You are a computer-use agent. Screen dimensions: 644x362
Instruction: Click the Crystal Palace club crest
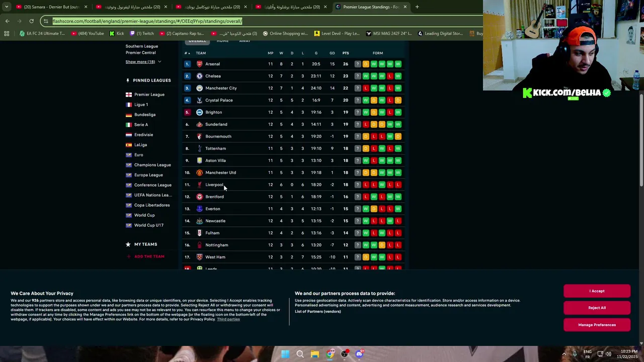tap(200, 100)
